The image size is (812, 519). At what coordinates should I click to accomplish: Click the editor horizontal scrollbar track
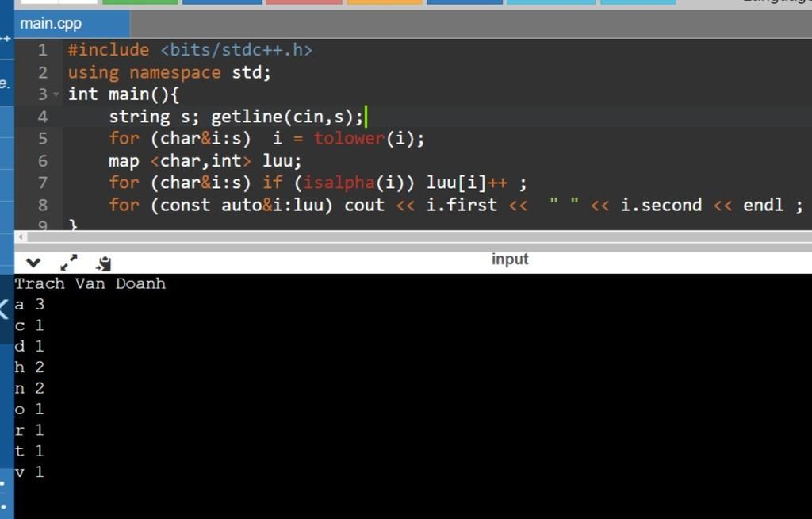pyautogui.click(x=419, y=237)
